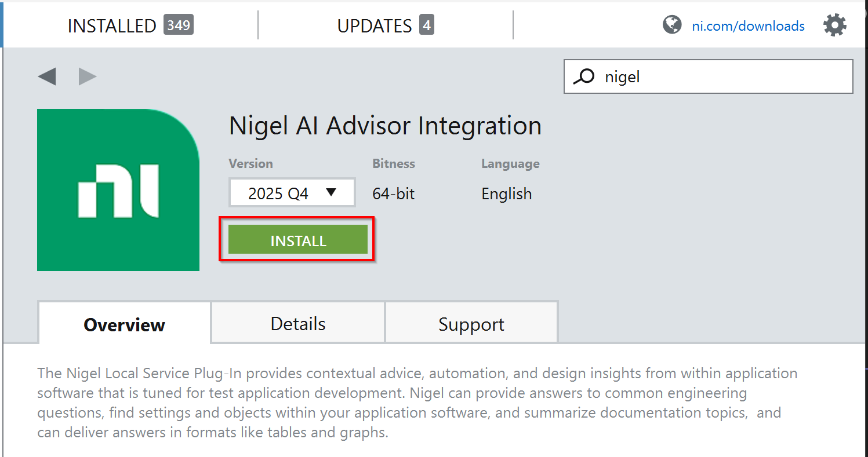
Task: Click the Nigel AI Advisor Integration title
Action: pos(385,126)
